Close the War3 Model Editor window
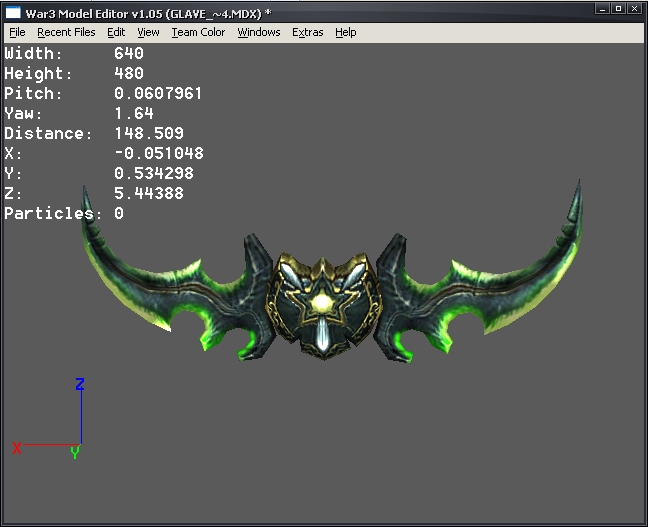 click(634, 9)
